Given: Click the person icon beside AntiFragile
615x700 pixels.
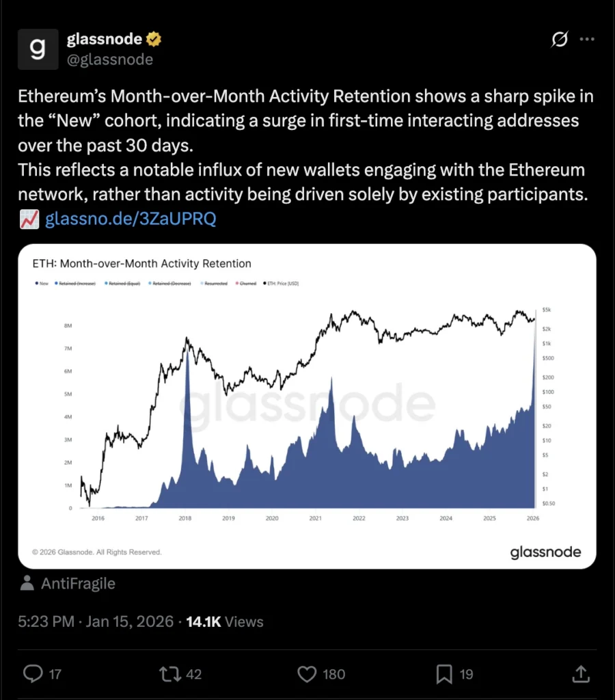Looking at the screenshot, I should 27,583.
